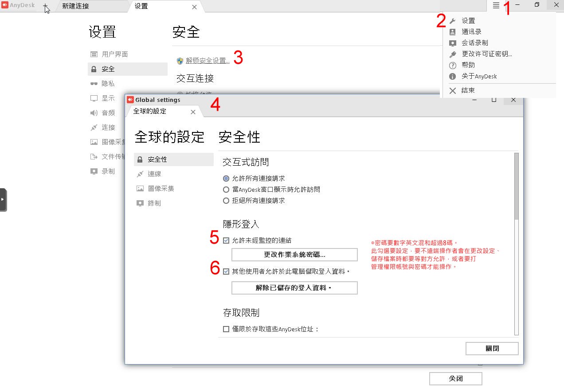Click the picture icon beside 图像采集 in sidebar
The width and height of the screenshot is (564, 392).
pos(94,142)
